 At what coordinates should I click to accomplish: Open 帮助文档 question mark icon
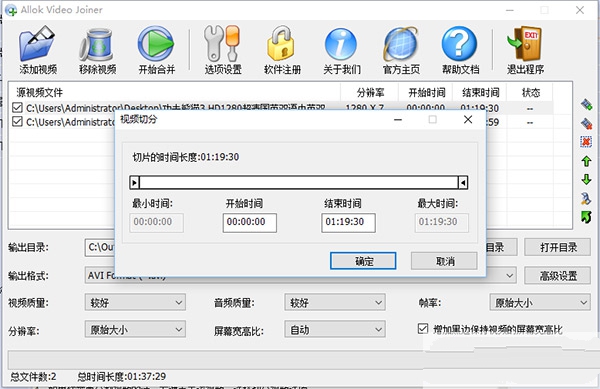(x=460, y=44)
